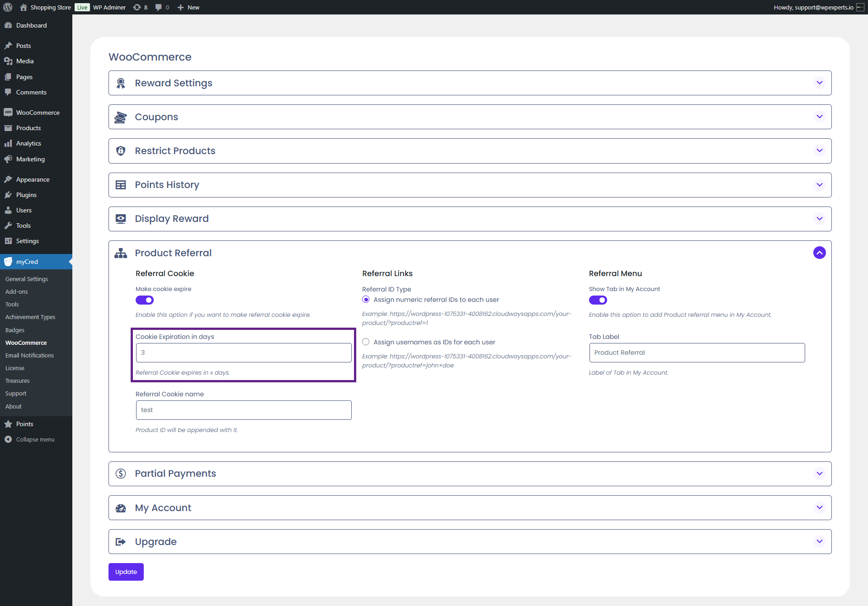
Task: Click the Update button
Action: pos(126,572)
